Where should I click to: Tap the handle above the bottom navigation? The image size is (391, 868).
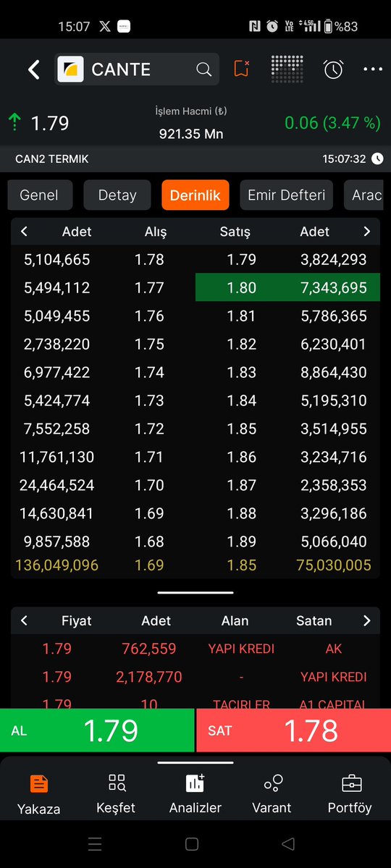[195, 762]
